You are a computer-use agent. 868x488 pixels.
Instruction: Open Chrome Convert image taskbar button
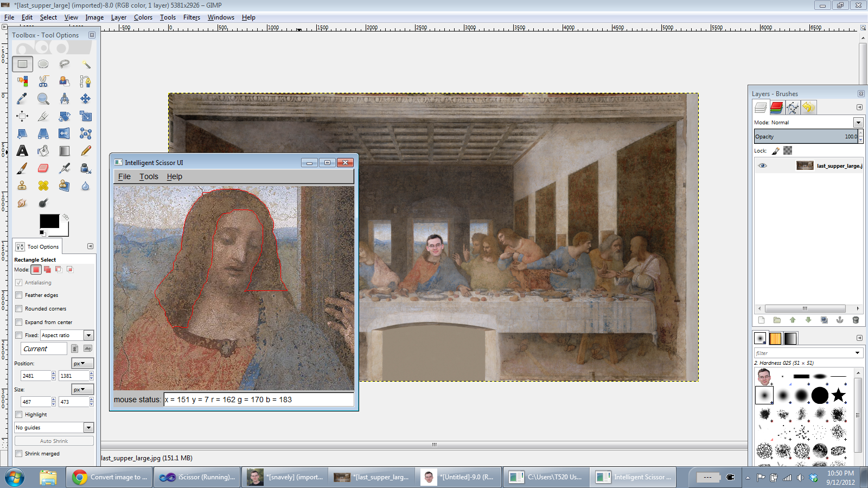coord(110,477)
